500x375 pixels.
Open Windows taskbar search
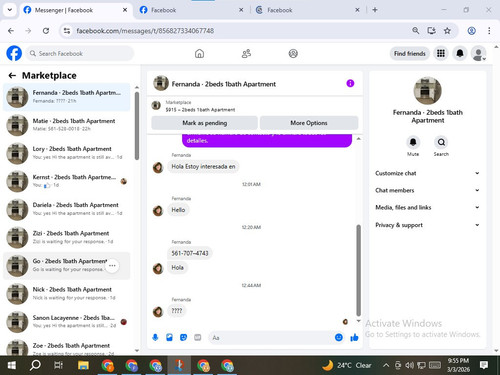(35, 365)
